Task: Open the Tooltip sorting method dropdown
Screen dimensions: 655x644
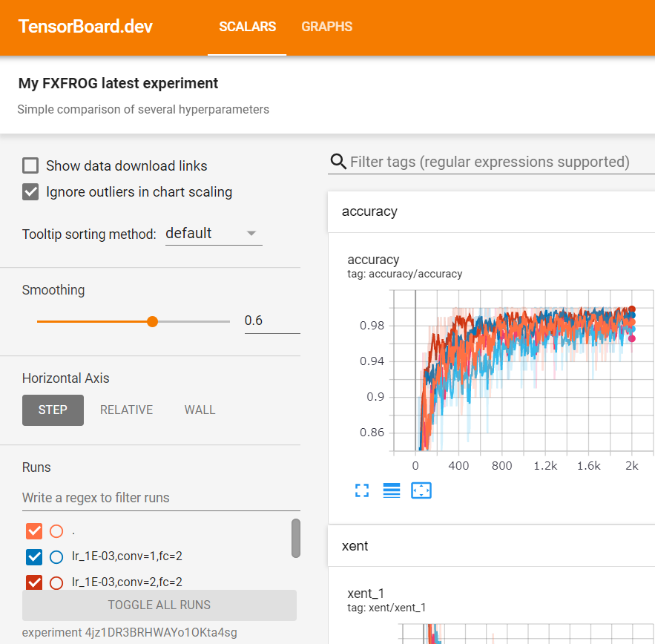Action: (x=213, y=233)
